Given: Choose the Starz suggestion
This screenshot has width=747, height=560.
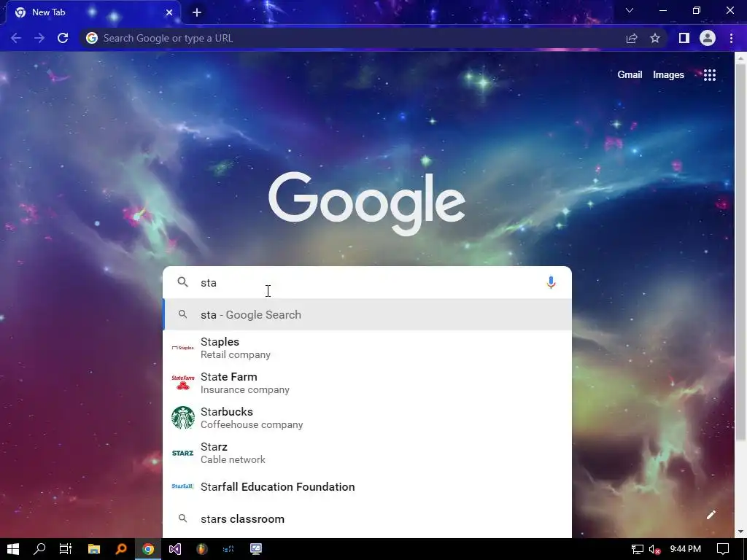Looking at the screenshot, I should coord(368,453).
